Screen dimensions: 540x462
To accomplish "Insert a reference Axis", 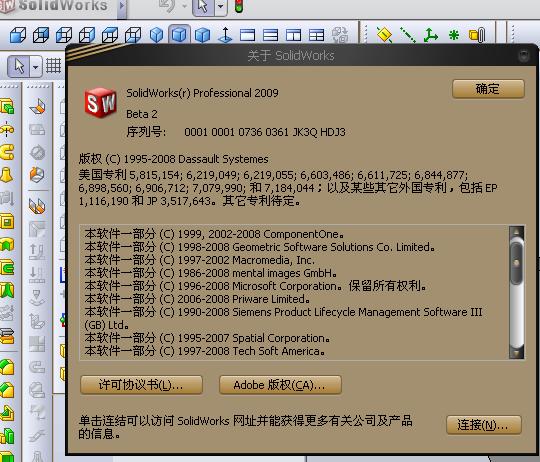I will coord(408,35).
